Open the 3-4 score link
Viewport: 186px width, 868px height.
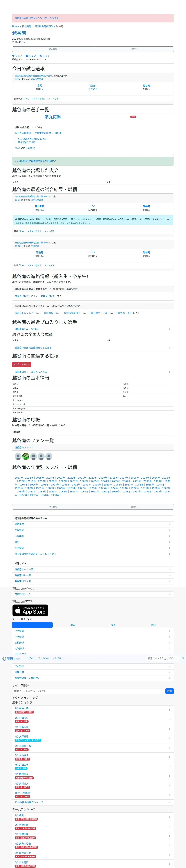click(x=93, y=253)
